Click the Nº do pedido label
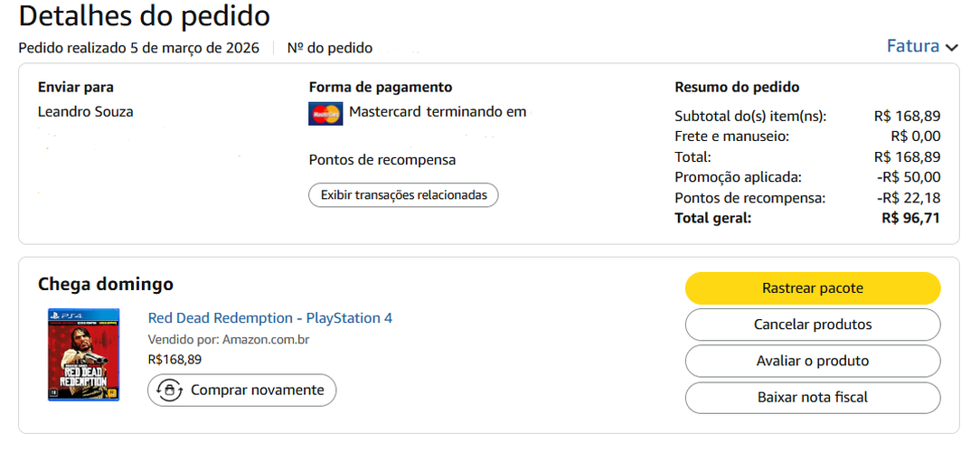980x452 pixels. pos(330,48)
